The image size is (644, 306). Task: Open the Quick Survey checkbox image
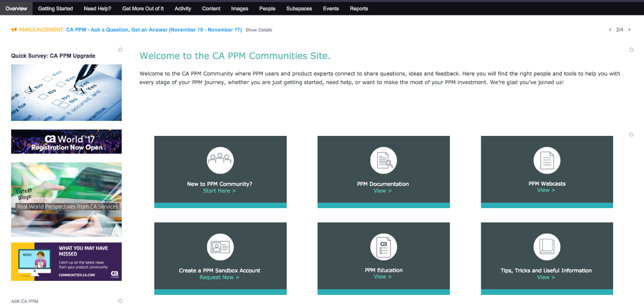(66, 93)
